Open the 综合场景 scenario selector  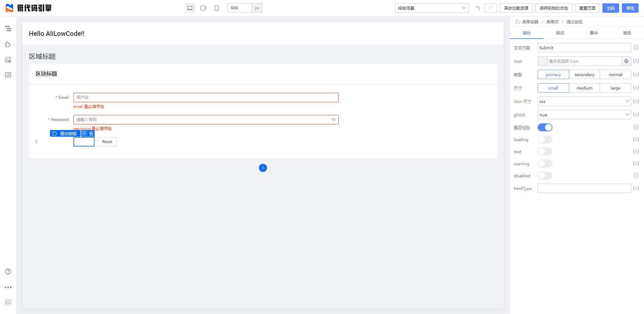[x=432, y=8]
